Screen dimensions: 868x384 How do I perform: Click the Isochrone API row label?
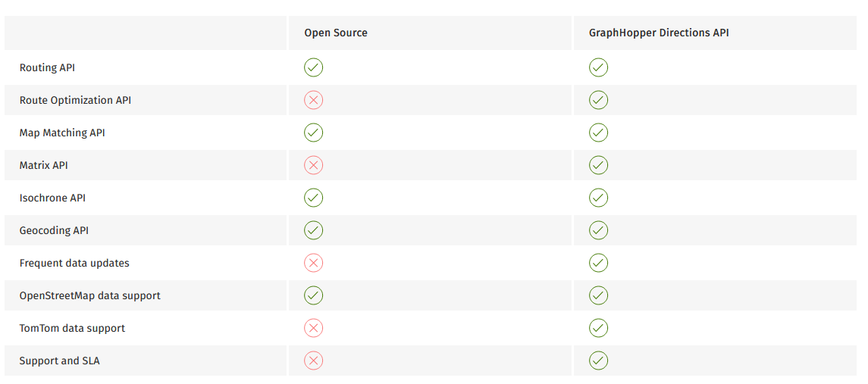[52, 198]
